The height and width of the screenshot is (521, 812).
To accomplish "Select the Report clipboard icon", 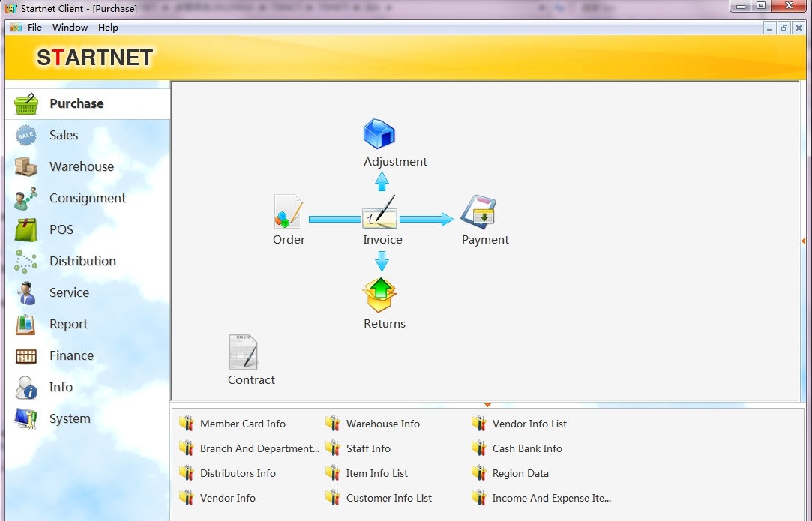I will [x=26, y=325].
